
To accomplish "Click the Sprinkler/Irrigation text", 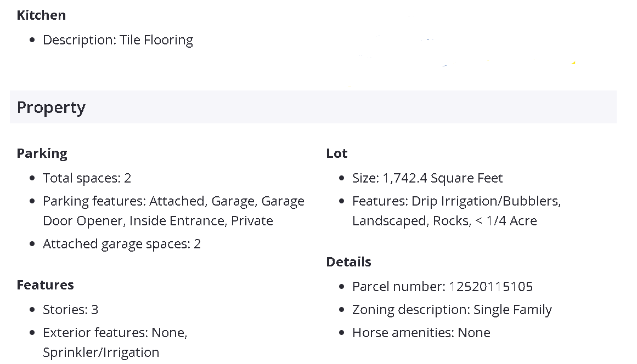I will click(x=101, y=352).
